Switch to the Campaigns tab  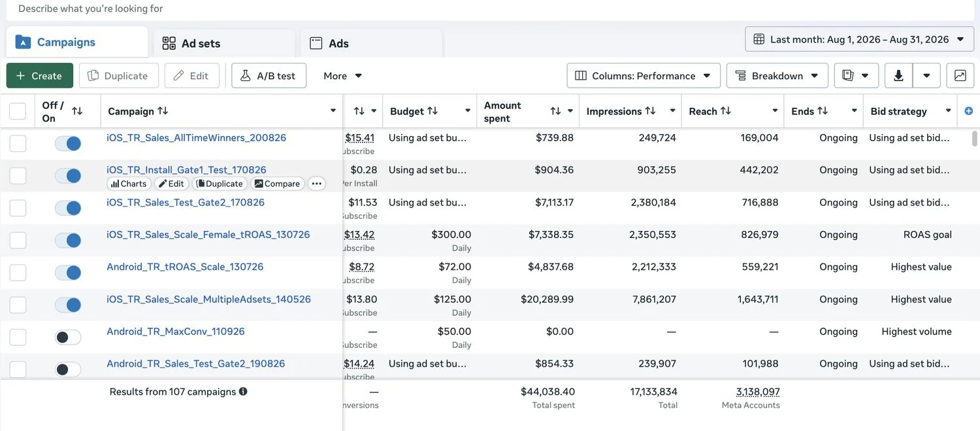tap(77, 43)
